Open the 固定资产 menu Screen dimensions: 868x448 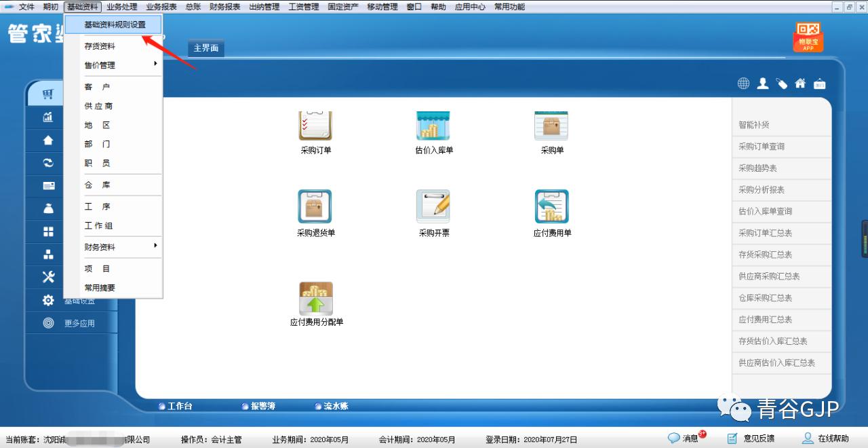(x=343, y=7)
